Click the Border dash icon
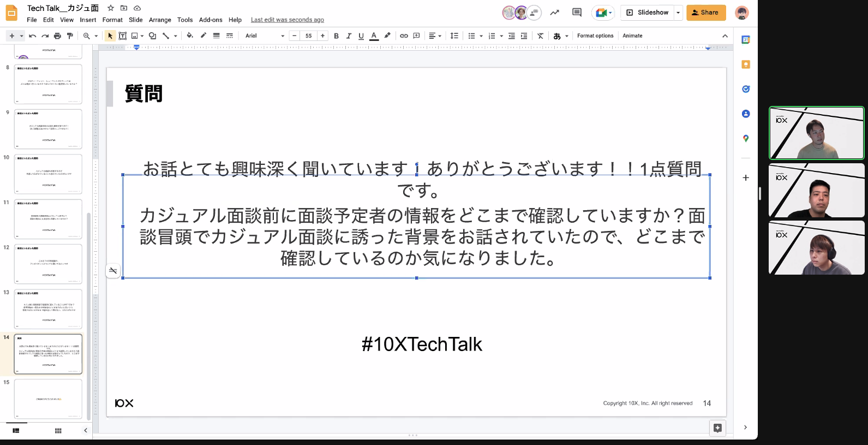868x445 pixels. coord(230,36)
